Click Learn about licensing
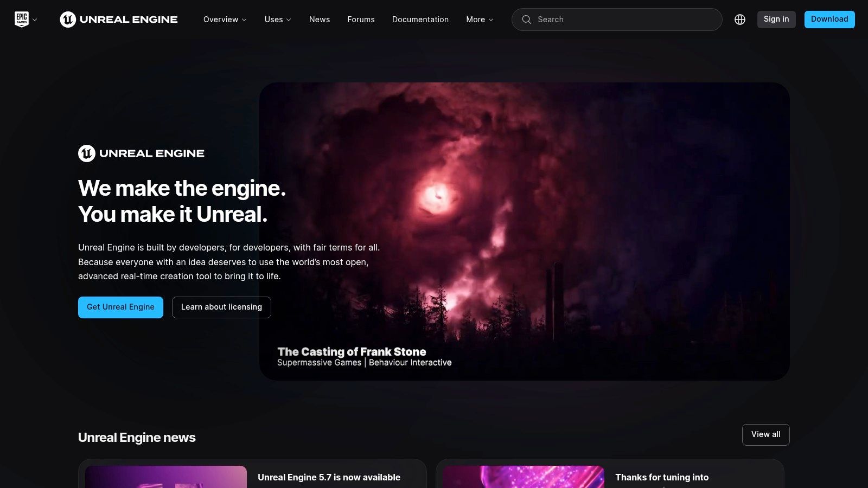Screen dimensions: 868x488 (221, 307)
